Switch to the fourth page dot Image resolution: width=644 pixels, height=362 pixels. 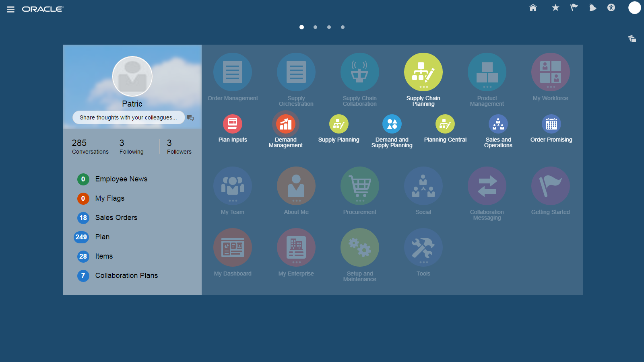[343, 27]
